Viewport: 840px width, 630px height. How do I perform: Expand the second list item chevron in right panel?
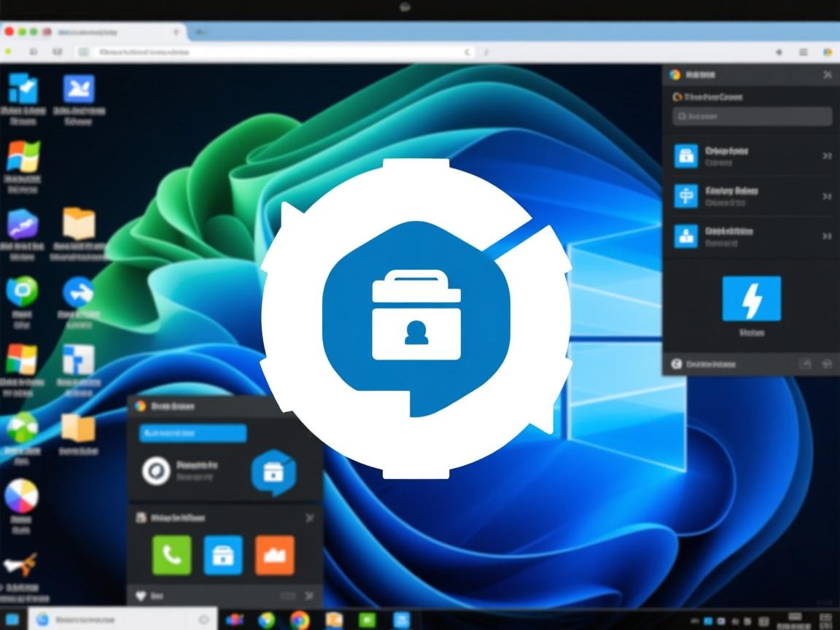click(827, 195)
